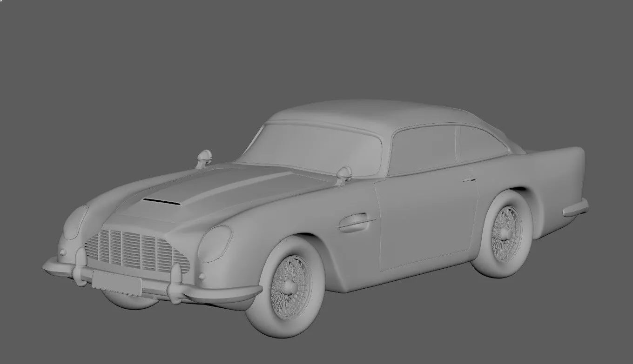Click the car's roof panel
Image resolution: width=633 pixels, height=364 pixels.
point(372,113)
